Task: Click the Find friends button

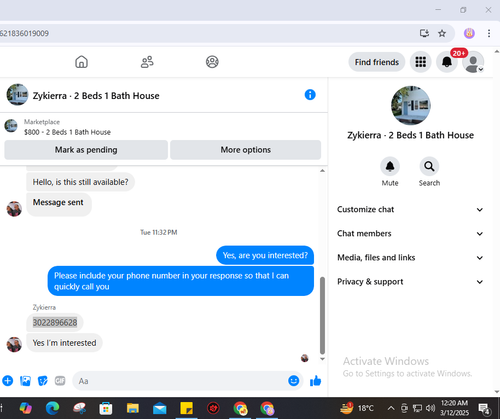Action: tap(377, 62)
